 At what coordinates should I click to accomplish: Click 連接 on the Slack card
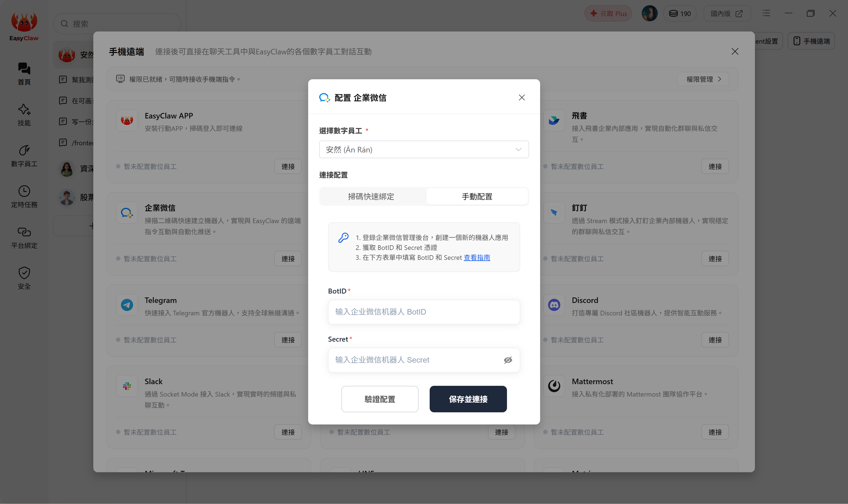(287, 432)
